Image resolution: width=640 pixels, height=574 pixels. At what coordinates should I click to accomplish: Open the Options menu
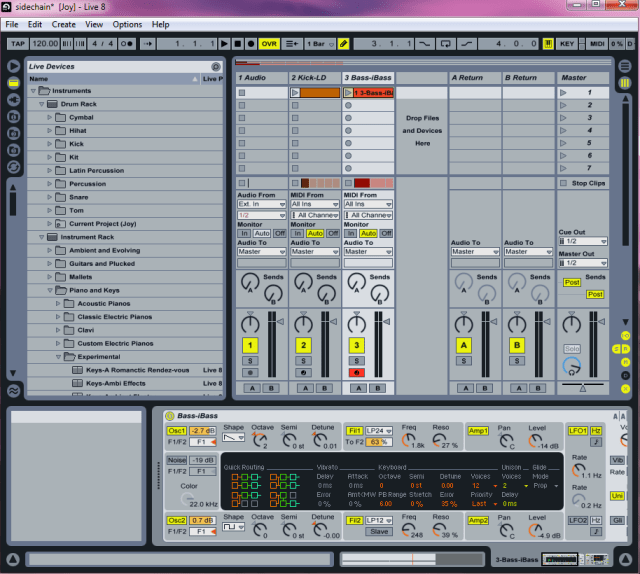click(127, 24)
